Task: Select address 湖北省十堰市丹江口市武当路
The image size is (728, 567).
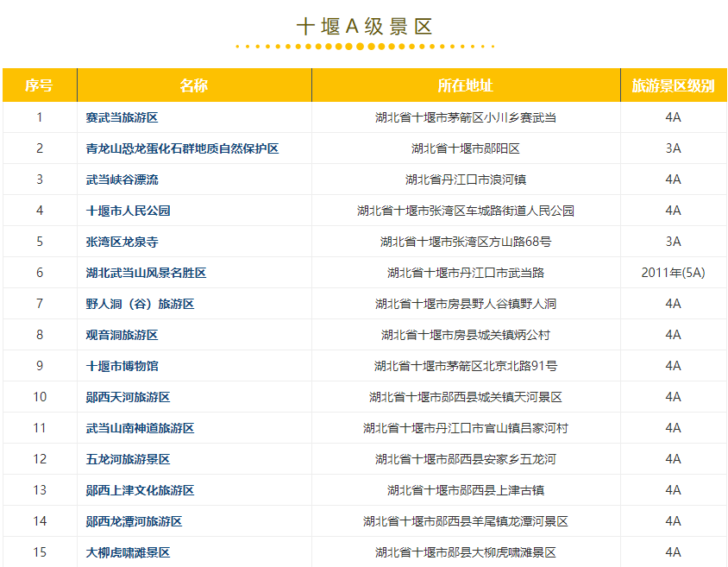Action: (466, 273)
